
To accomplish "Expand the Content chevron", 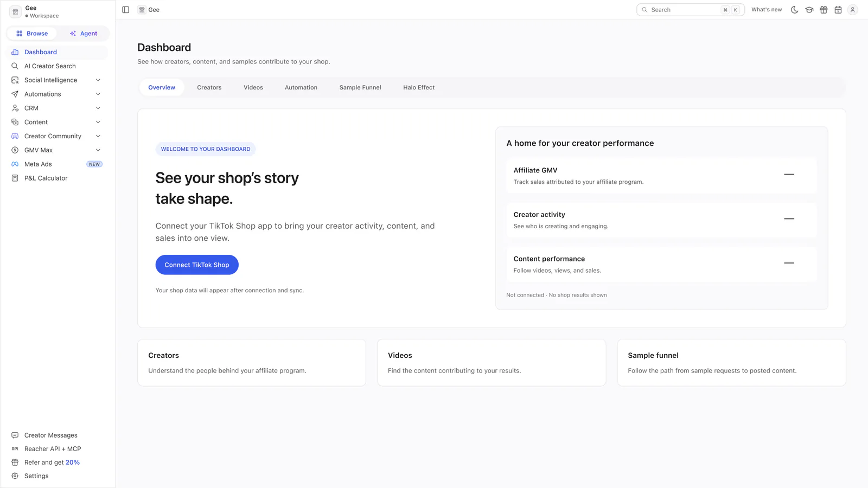I will (x=98, y=123).
